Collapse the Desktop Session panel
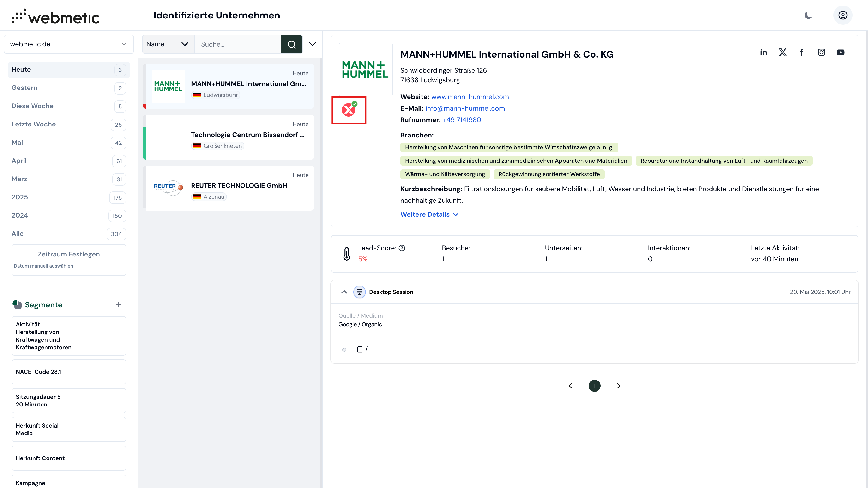Screen dimensions: 868x488 (344, 292)
